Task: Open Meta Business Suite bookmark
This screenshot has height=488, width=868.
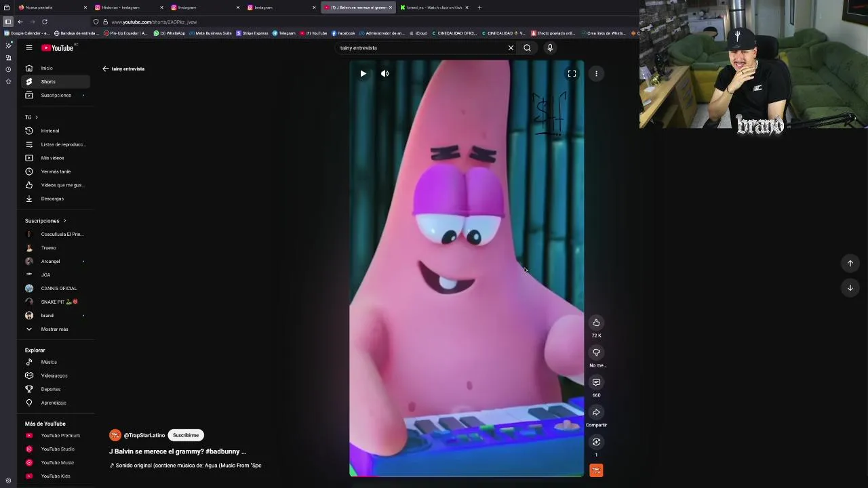Action: click(x=210, y=33)
